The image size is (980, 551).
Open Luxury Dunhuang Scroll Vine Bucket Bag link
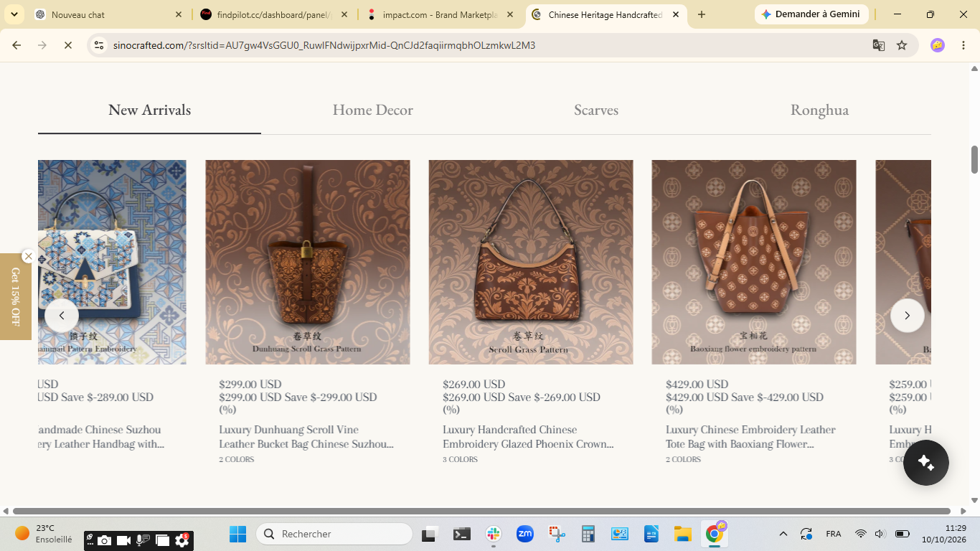pyautogui.click(x=306, y=437)
